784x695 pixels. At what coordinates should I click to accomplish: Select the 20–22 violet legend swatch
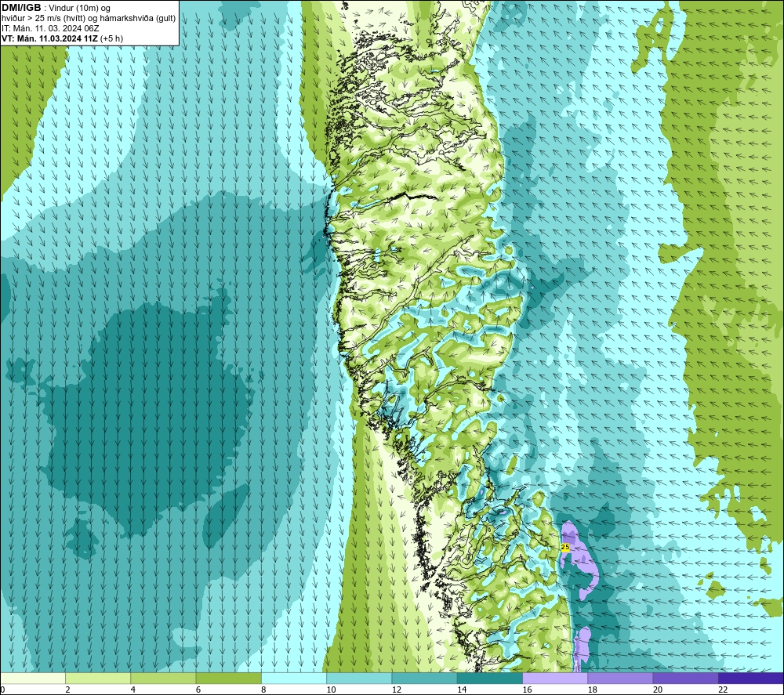click(685, 678)
